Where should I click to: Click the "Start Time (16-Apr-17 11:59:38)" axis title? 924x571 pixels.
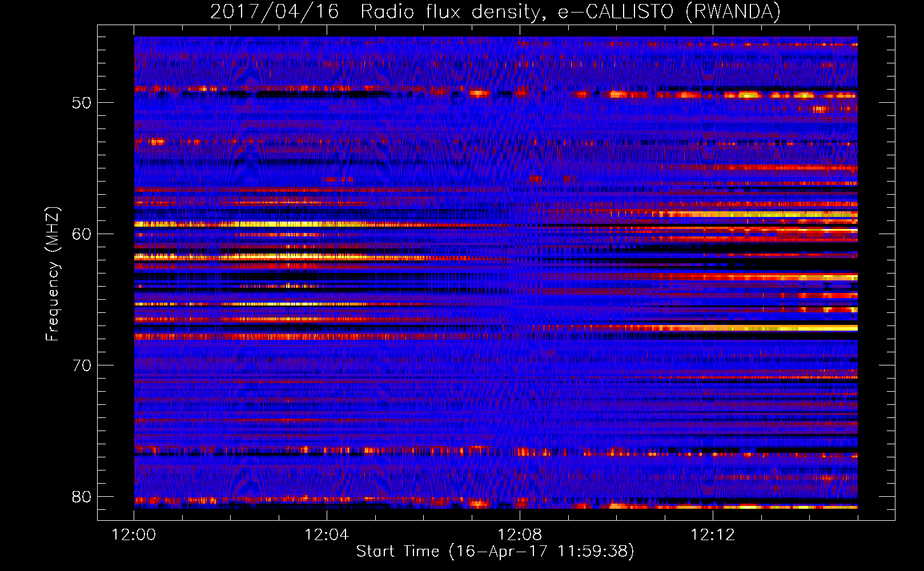[x=495, y=552]
